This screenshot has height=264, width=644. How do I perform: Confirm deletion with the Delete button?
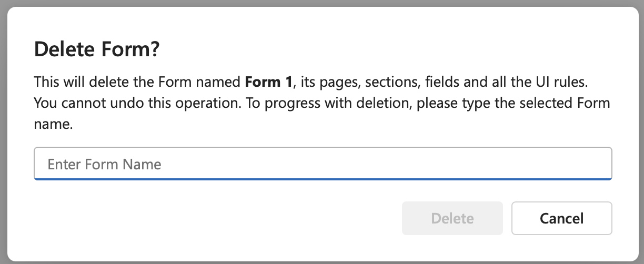(x=452, y=218)
